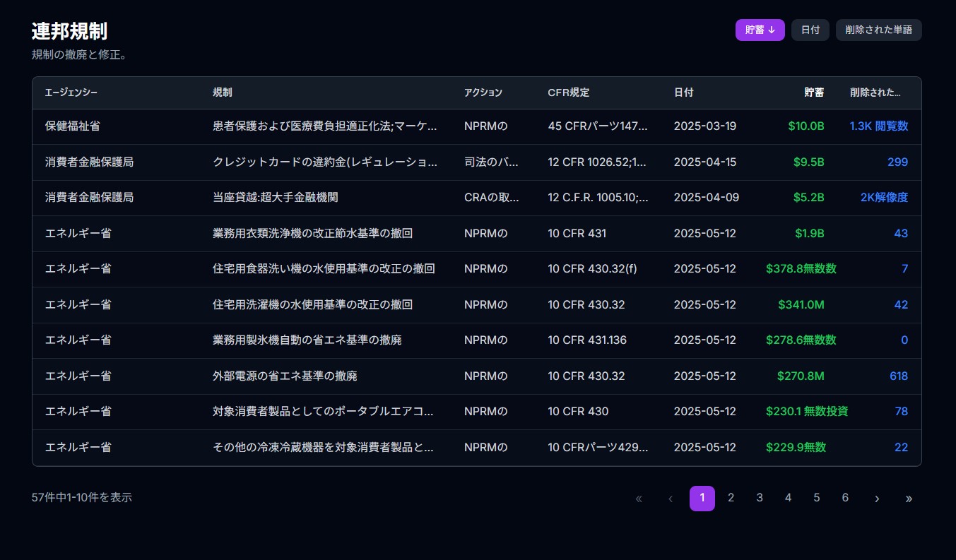
Task: Select 対象消費者製品としてのポータブルエアコン row
Action: (477, 412)
